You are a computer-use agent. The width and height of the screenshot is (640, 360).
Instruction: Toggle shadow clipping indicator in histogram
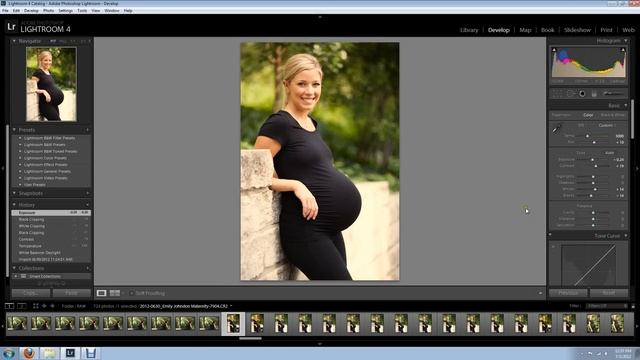click(x=554, y=50)
